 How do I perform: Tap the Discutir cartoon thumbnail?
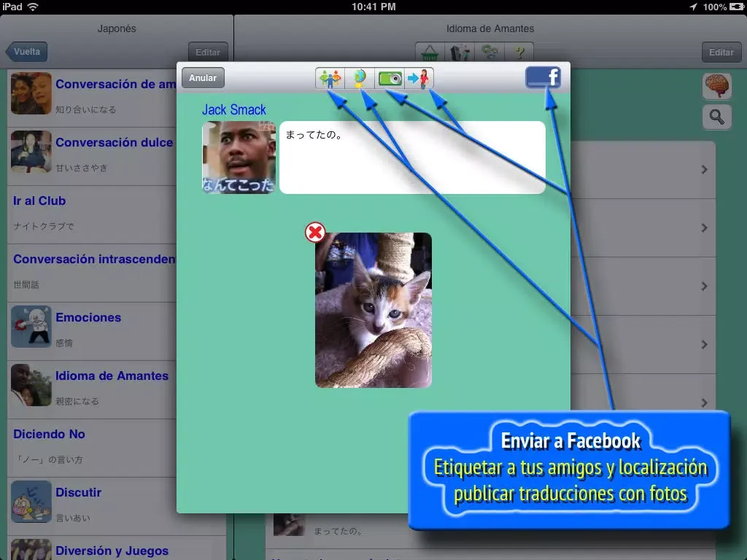[31, 502]
